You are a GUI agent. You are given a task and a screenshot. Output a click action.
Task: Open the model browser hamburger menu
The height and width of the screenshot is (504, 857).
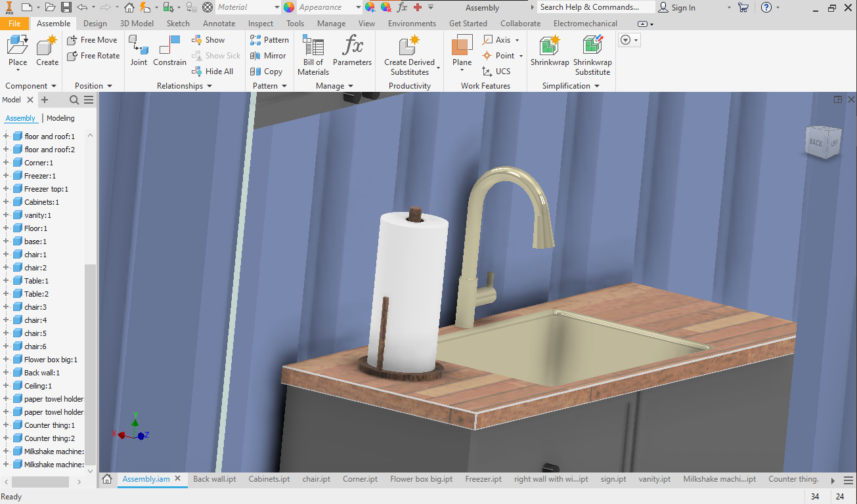coord(89,100)
